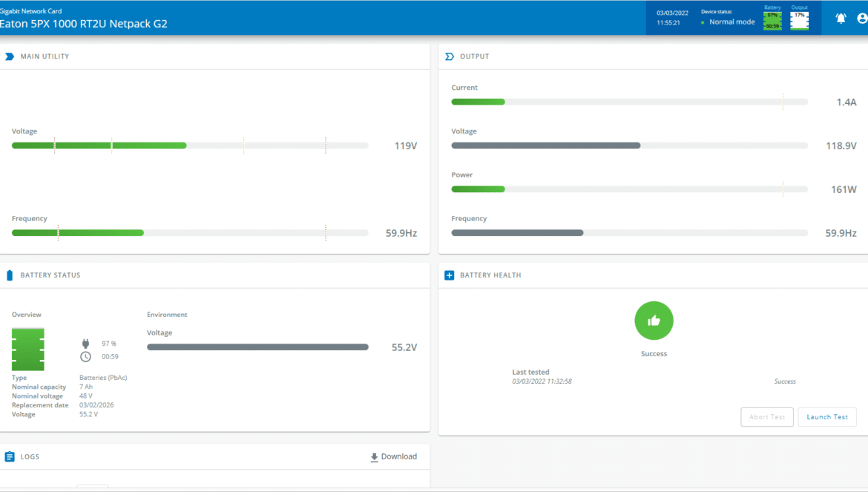
Task: Click the 7 Ah nominal capacity value
Action: click(x=86, y=387)
